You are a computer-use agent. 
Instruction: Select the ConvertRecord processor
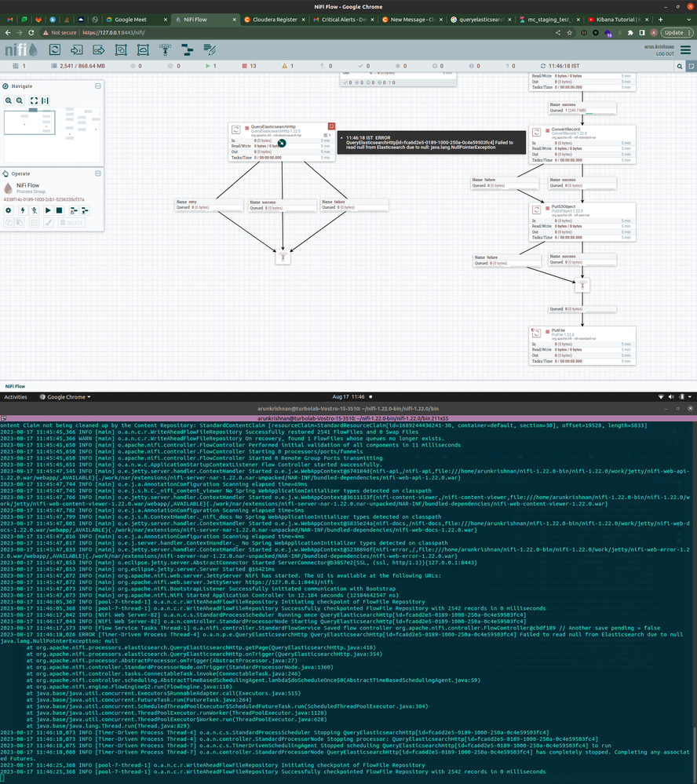point(582,144)
